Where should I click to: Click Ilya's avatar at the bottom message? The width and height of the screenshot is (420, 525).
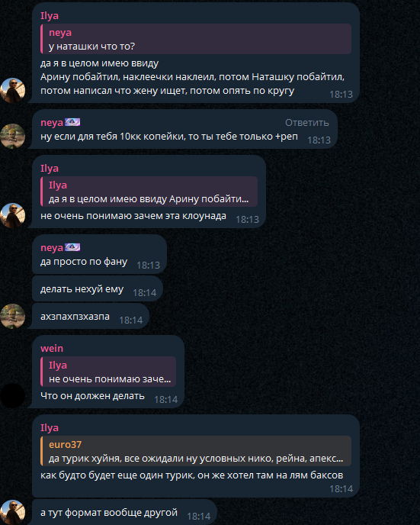point(13,512)
